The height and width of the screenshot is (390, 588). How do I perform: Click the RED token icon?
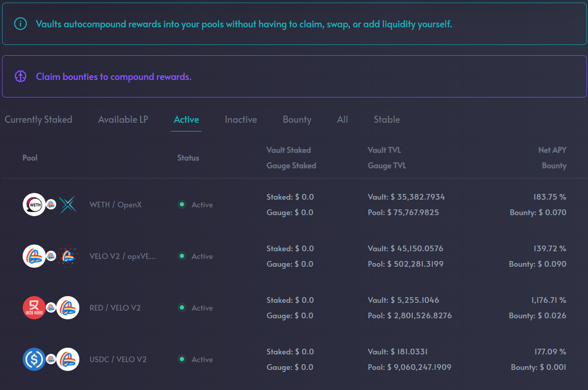[x=34, y=308]
